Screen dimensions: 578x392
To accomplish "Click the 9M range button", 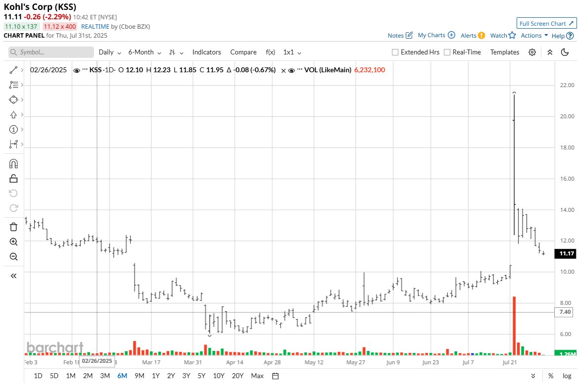I will [x=140, y=376].
